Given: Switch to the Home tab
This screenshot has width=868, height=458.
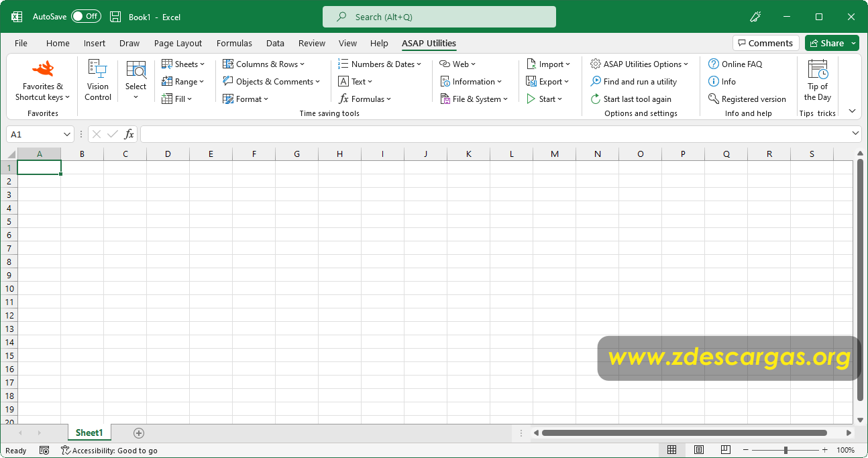Looking at the screenshot, I should tap(58, 44).
